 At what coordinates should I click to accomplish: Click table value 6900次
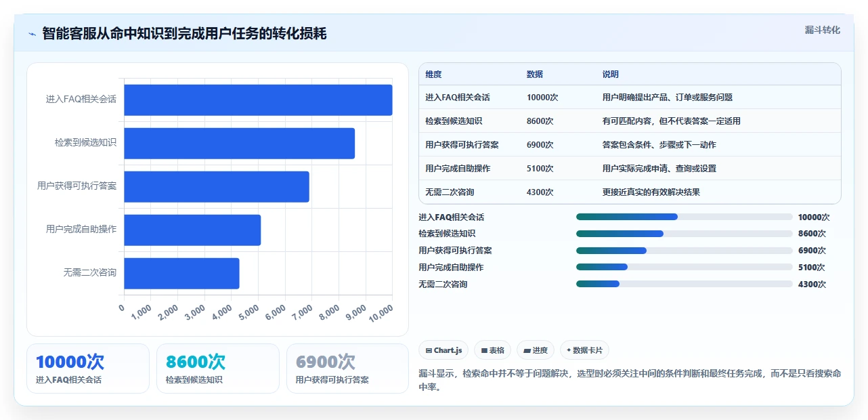point(540,145)
